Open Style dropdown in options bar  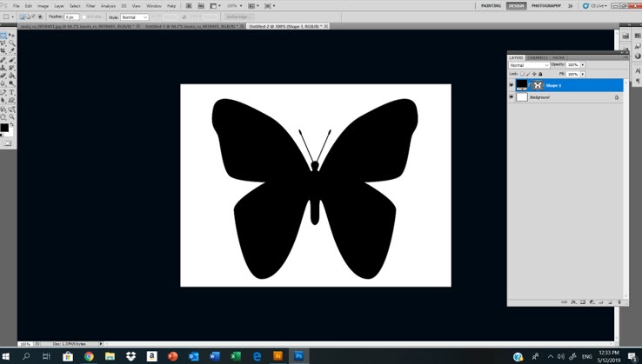pos(134,17)
